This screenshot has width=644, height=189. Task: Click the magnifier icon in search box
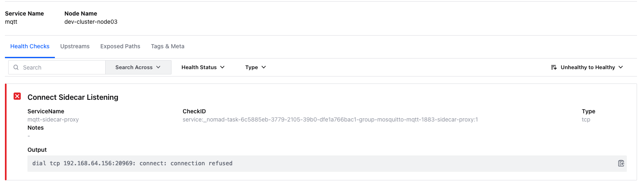(16, 67)
